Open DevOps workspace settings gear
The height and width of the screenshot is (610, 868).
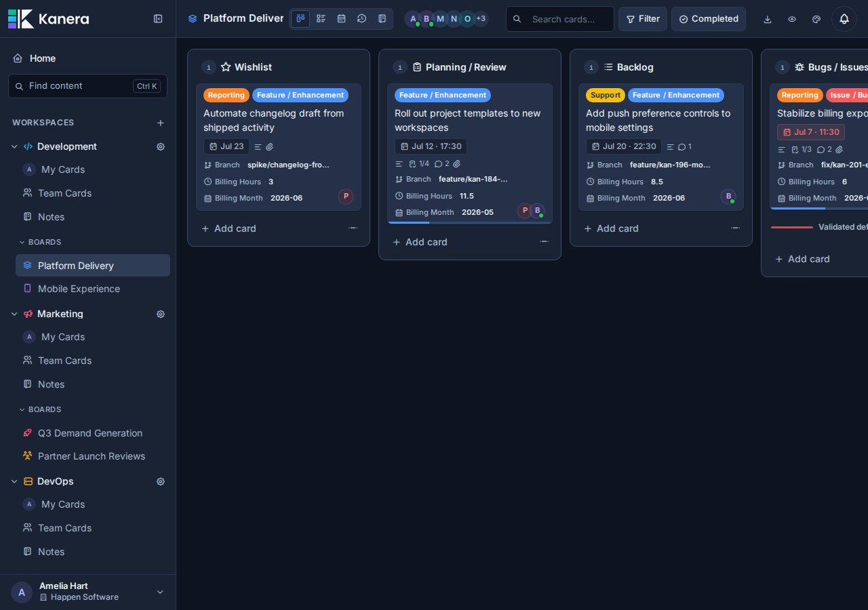coord(161,481)
